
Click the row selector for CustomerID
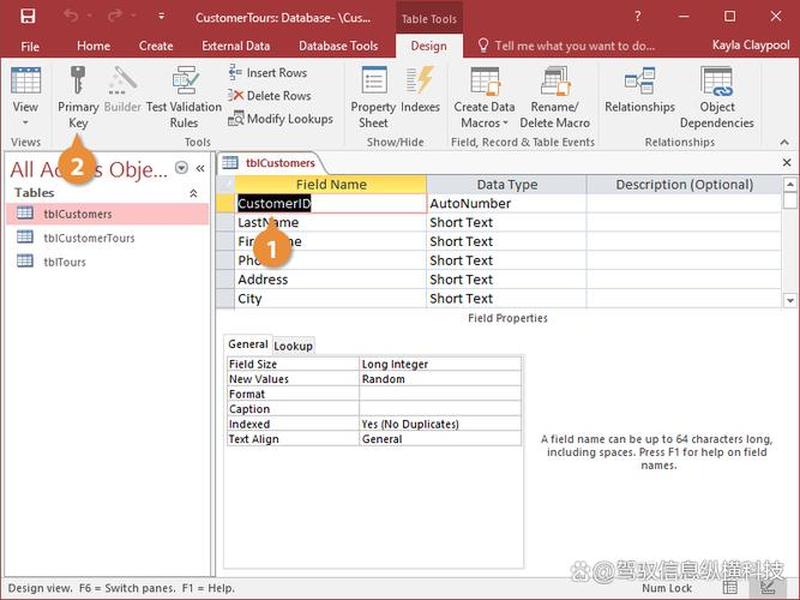tap(226, 204)
